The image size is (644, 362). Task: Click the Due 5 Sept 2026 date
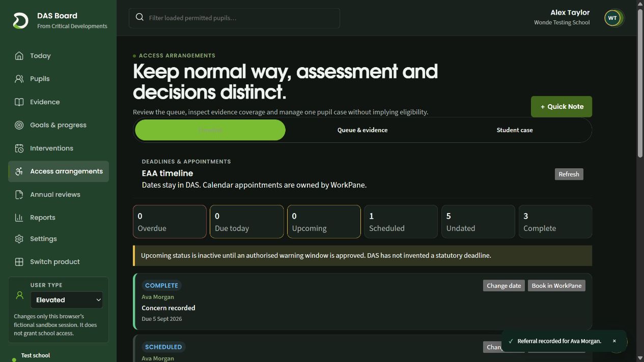tap(162, 319)
